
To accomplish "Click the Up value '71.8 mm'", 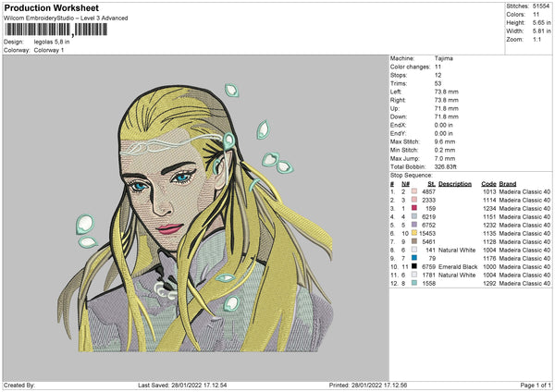I will click(x=447, y=108).
